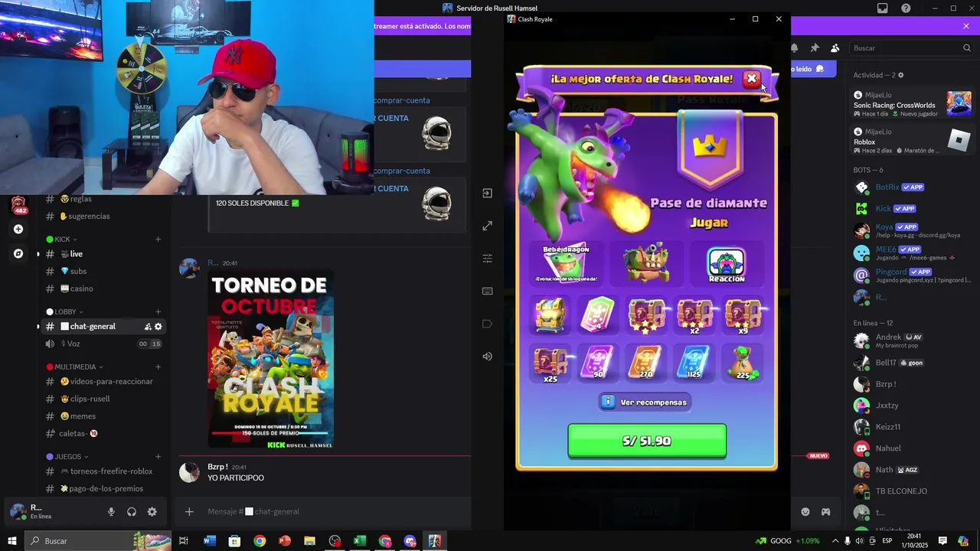The width and height of the screenshot is (980, 551).
Task: Open emulator keyboard mapping icon
Action: tap(487, 291)
